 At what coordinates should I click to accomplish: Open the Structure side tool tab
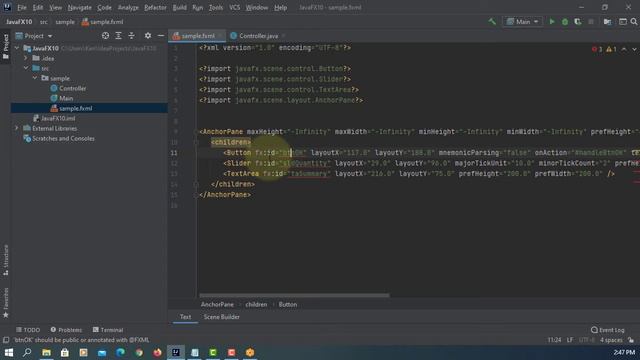click(6, 260)
